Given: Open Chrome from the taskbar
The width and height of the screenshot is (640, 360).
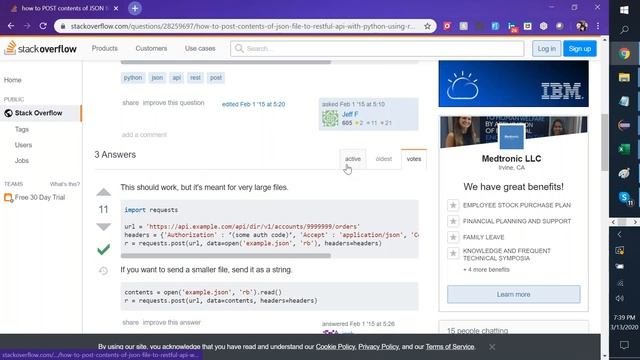Looking at the screenshot, I should coord(624,53).
